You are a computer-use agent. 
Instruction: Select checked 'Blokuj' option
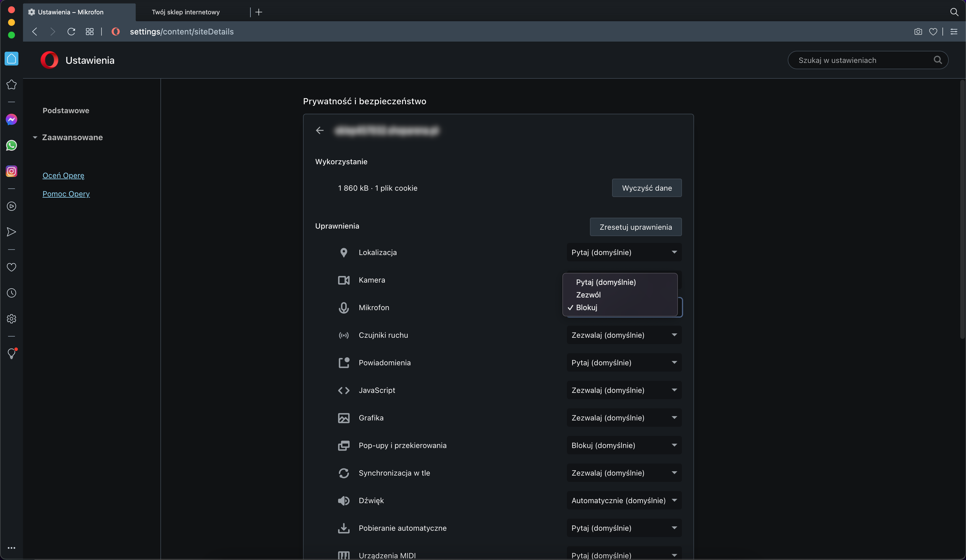(586, 307)
